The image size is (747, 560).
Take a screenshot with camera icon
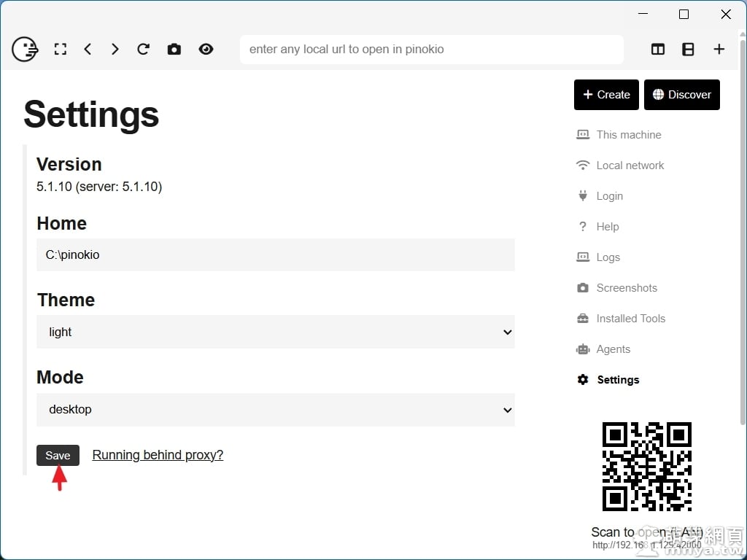pos(174,49)
